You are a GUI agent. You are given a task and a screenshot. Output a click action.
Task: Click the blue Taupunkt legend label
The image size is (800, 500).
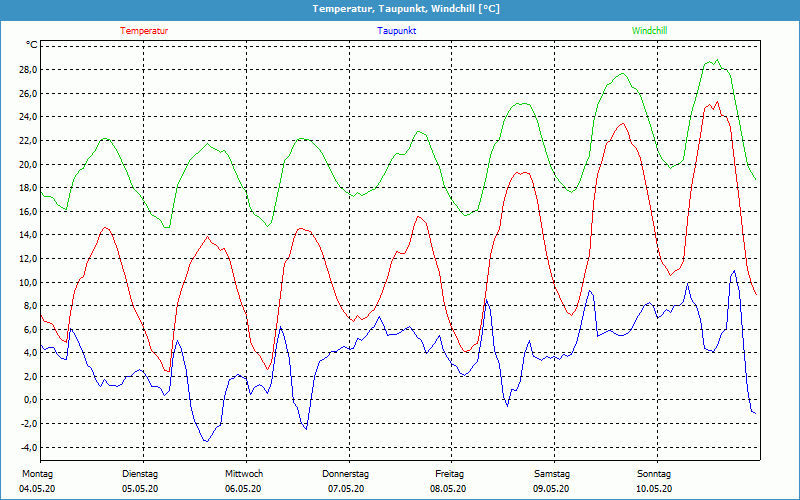pyautogui.click(x=396, y=31)
